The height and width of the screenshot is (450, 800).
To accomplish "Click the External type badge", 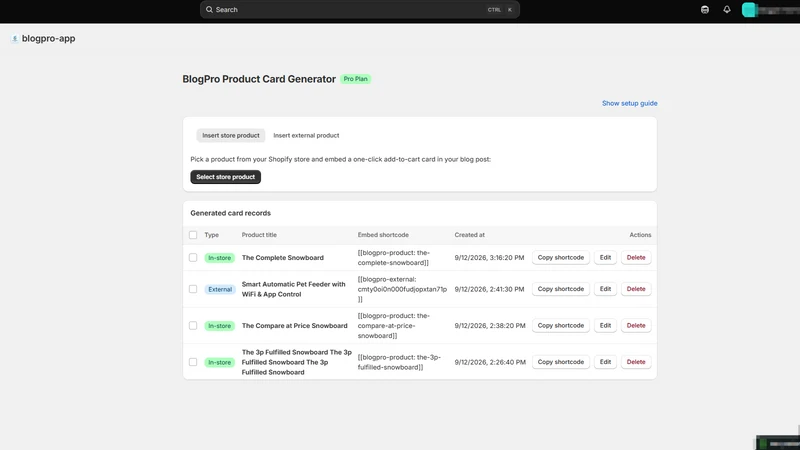I will (220, 289).
